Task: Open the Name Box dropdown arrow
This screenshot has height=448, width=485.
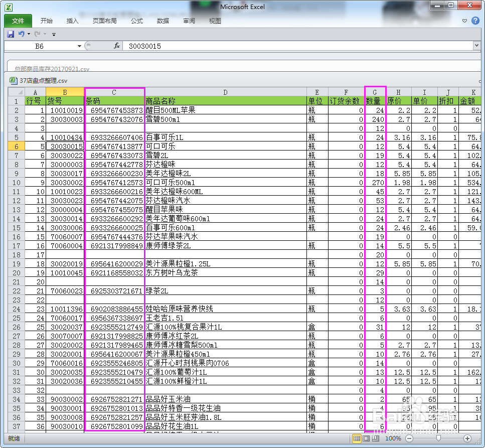Action: tap(79, 46)
